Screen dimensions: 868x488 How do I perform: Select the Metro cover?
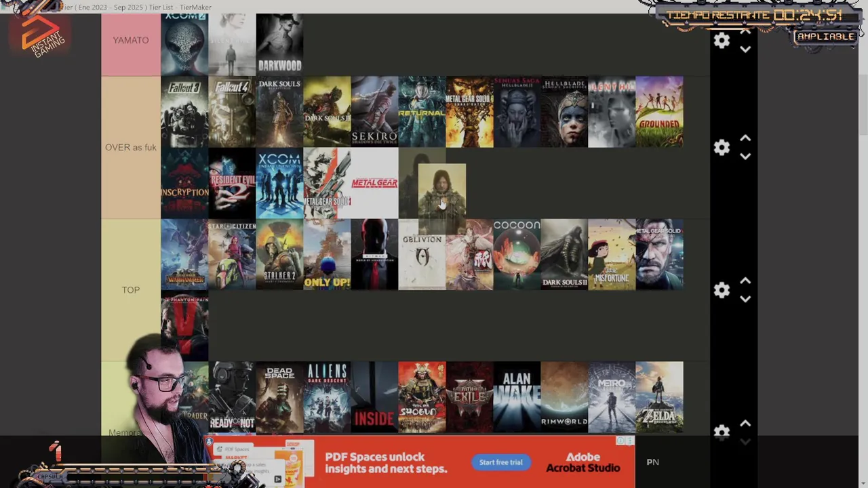click(x=612, y=397)
